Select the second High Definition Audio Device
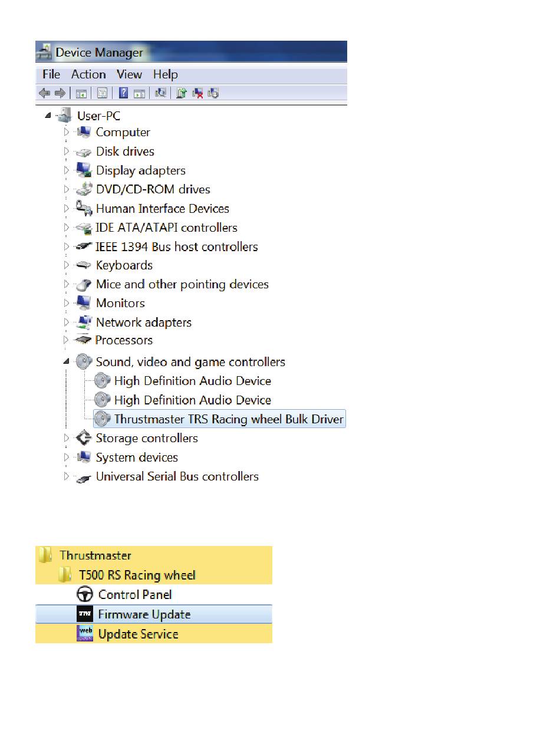The image size is (560, 747). click(192, 400)
